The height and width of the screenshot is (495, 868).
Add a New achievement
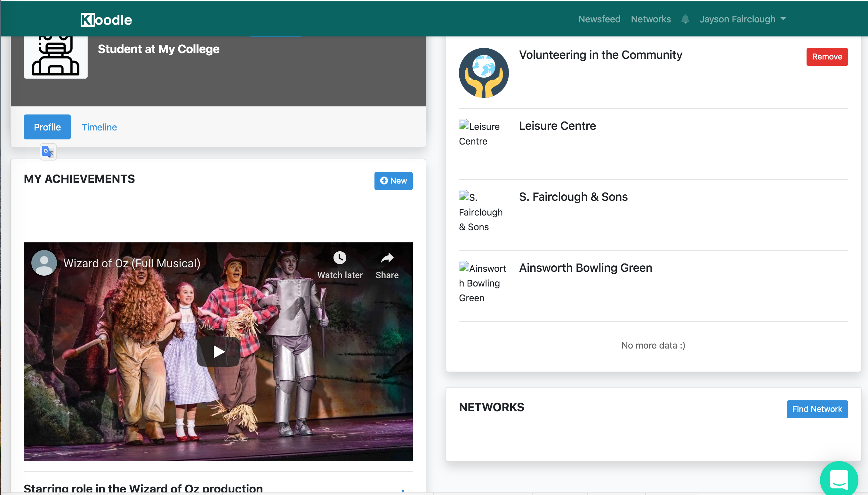(393, 181)
